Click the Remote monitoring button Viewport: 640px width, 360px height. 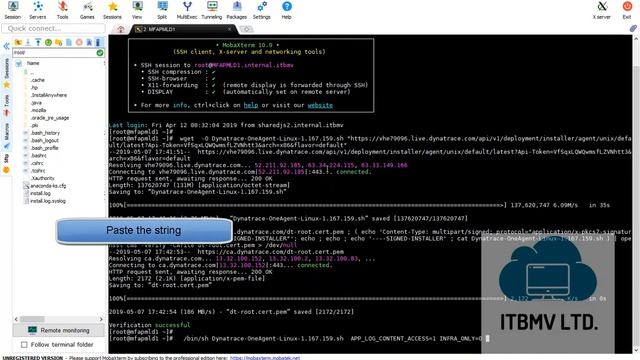(x=59, y=330)
